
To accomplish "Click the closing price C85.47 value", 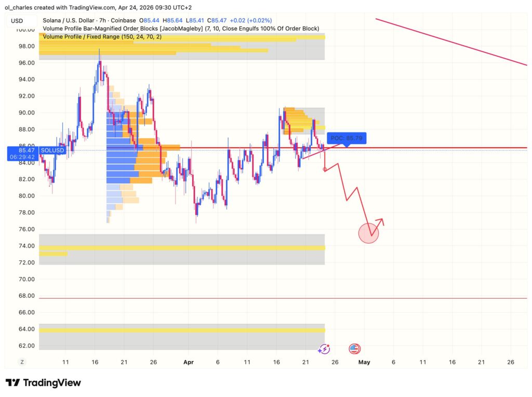I will click(217, 20).
